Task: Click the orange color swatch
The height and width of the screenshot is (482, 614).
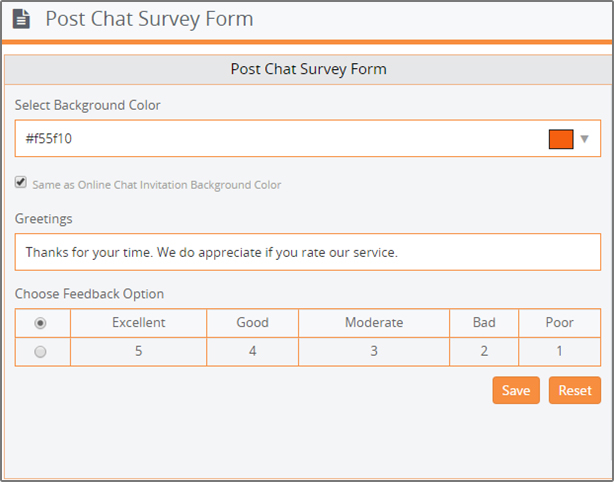Action: point(561,139)
